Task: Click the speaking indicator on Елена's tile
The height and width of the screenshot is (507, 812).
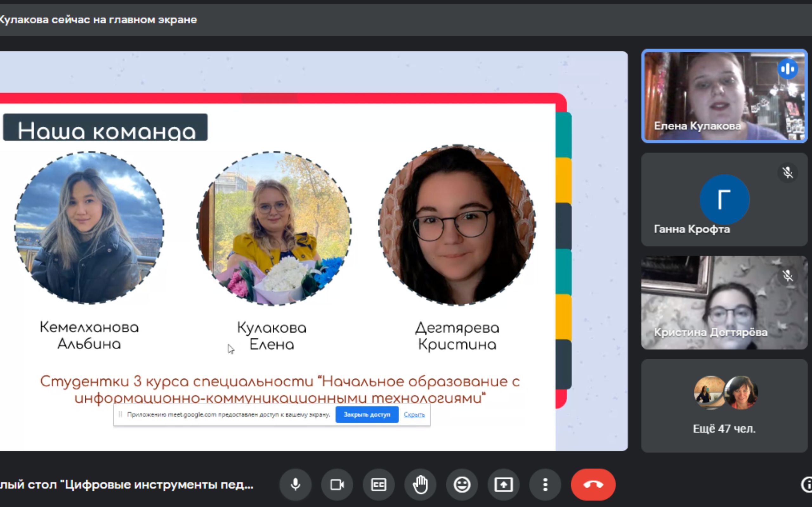Action: tap(787, 69)
